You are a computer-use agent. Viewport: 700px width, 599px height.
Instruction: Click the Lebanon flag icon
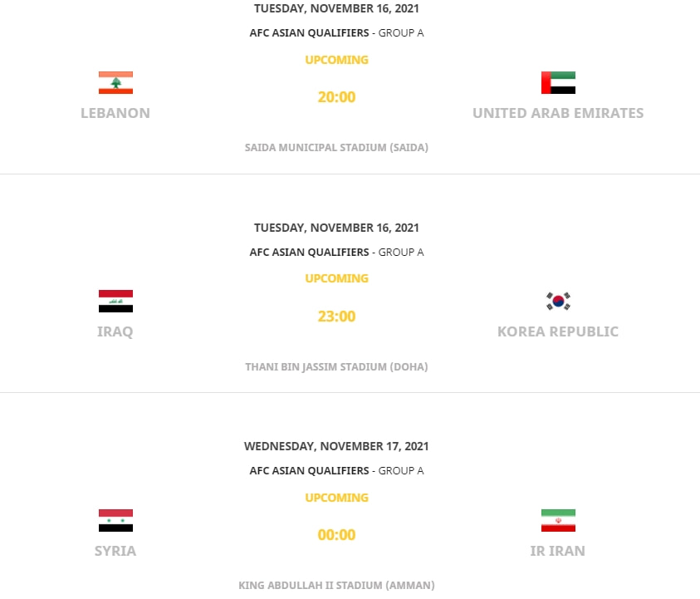point(115,82)
